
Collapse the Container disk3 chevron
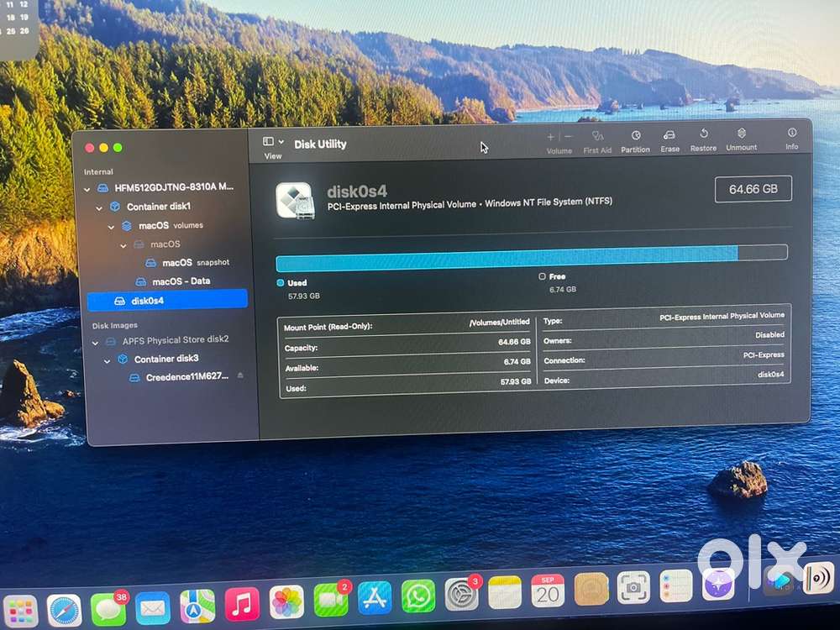click(x=108, y=361)
